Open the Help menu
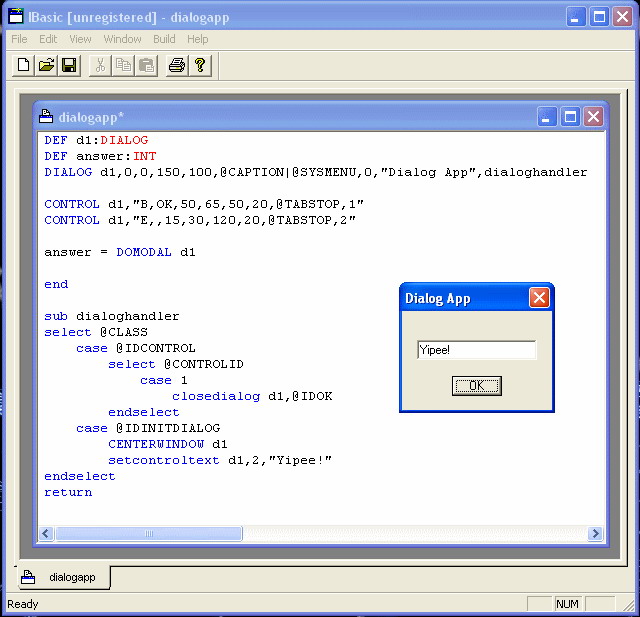This screenshot has height=617, width=640. tap(198, 39)
